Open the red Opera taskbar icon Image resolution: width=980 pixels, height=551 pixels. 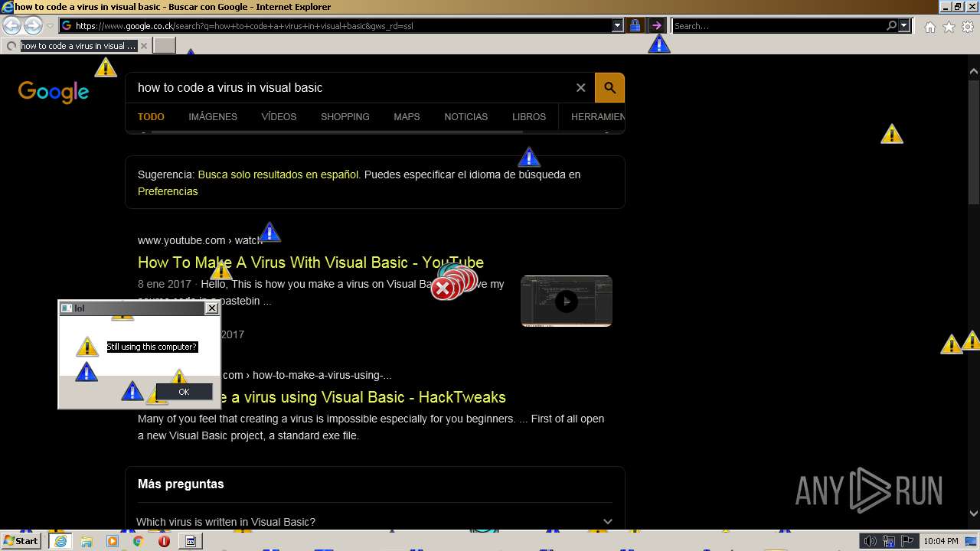[164, 541]
